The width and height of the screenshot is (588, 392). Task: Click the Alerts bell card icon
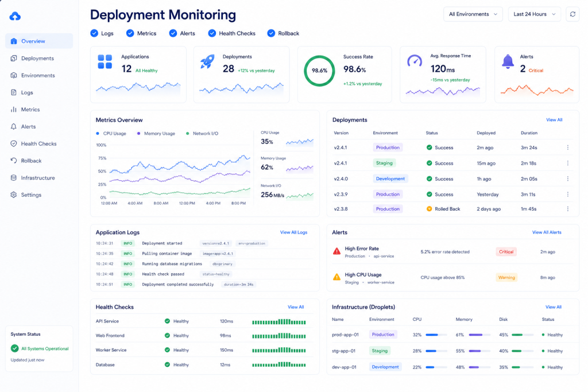[508, 61]
